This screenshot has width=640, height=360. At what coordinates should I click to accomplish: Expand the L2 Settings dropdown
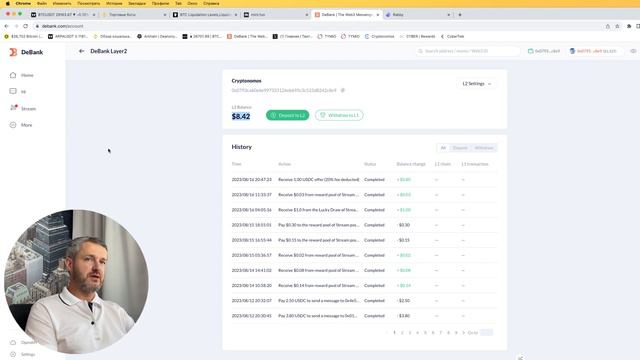pyautogui.click(x=476, y=84)
